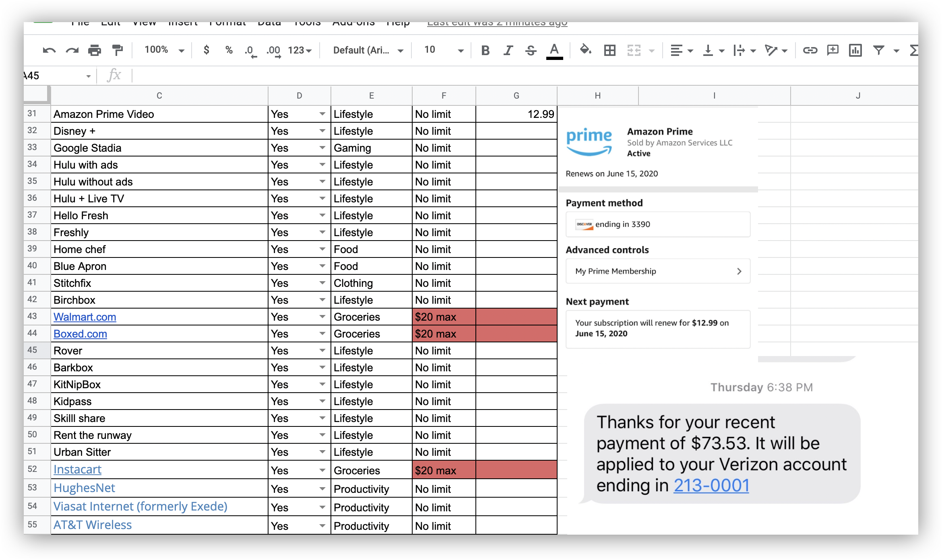Select the Rent the runway cell

(159, 435)
